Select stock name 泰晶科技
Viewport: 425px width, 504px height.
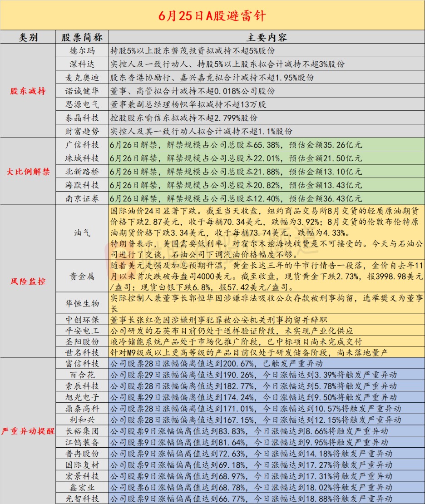tap(82, 118)
